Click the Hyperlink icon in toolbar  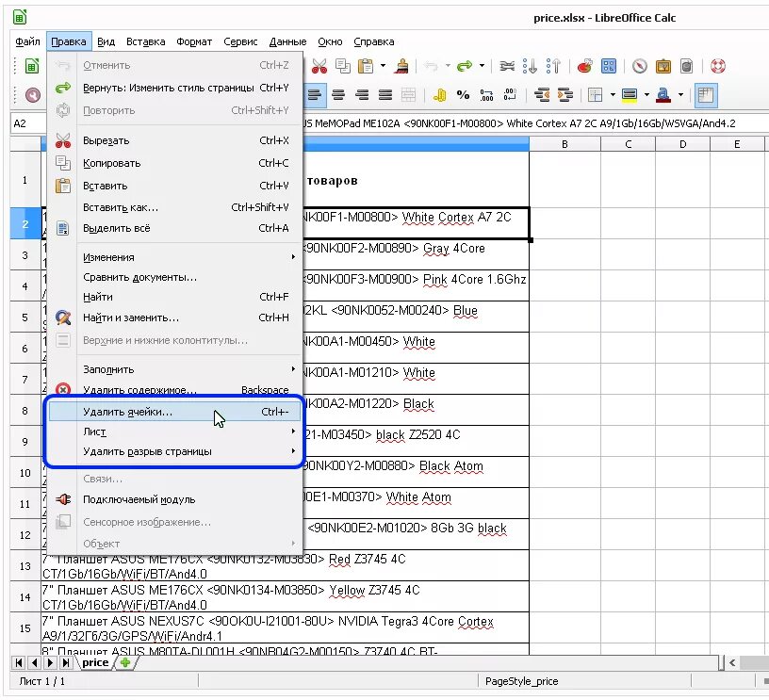coord(507,66)
